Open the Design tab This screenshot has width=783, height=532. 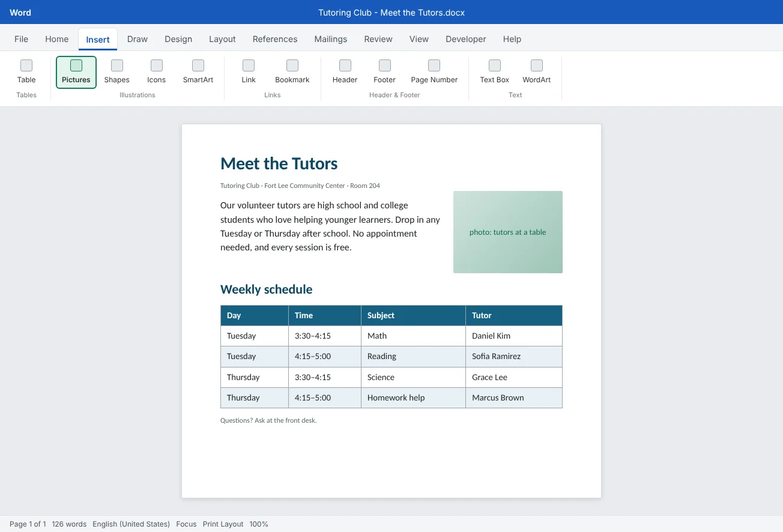[x=178, y=39]
